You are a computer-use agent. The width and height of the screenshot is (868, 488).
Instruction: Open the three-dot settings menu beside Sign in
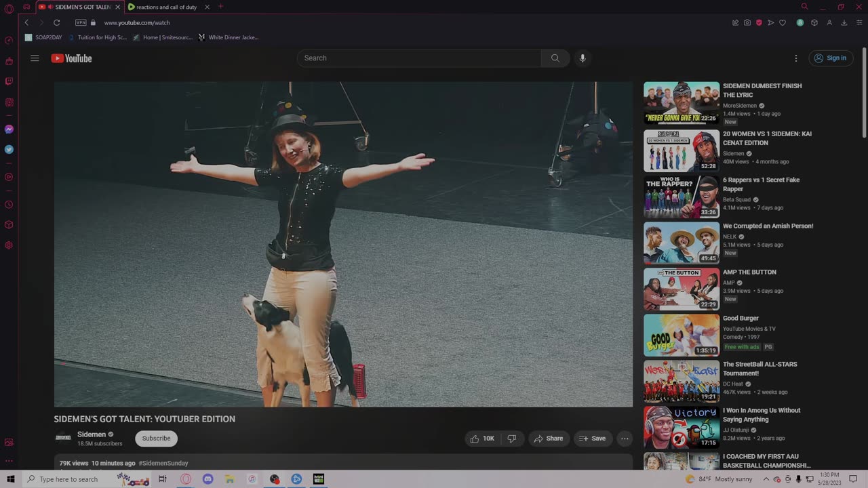(x=795, y=58)
